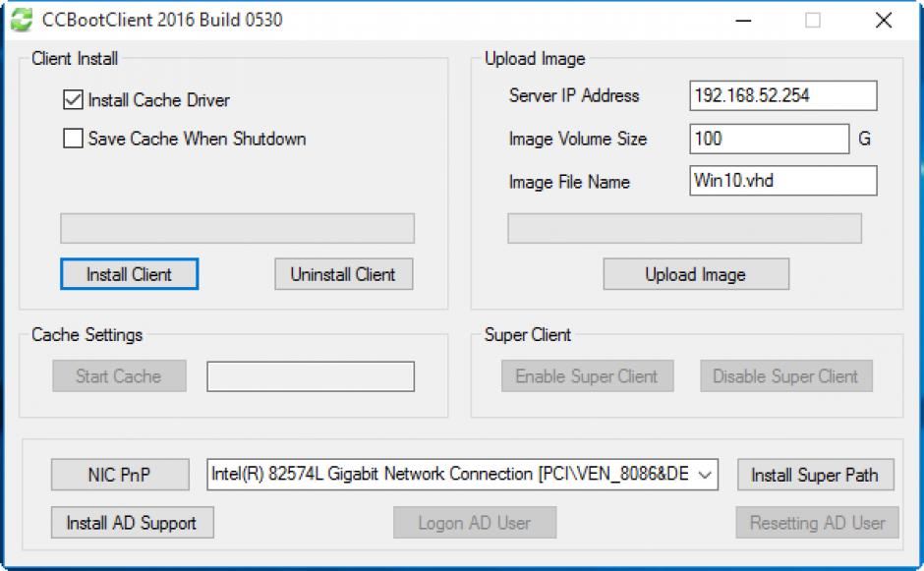Toggle Install Cache Driver checkbox
Image resolution: width=924 pixels, height=571 pixels.
(x=73, y=99)
